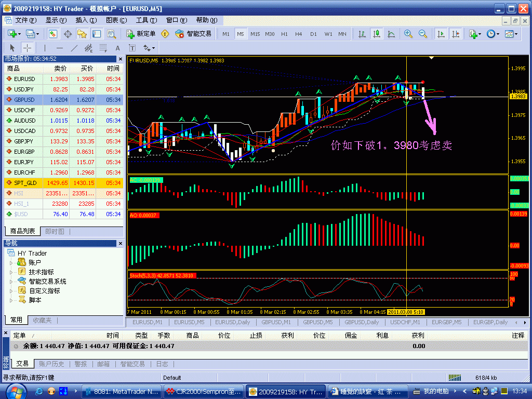
Task: Select the crosshair cursor tool
Action: coord(28,48)
